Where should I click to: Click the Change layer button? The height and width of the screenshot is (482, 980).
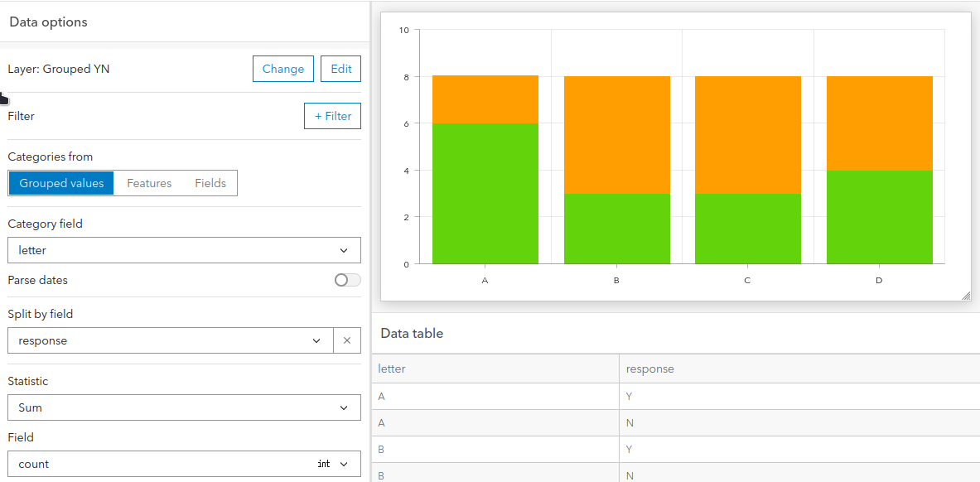[x=283, y=69]
